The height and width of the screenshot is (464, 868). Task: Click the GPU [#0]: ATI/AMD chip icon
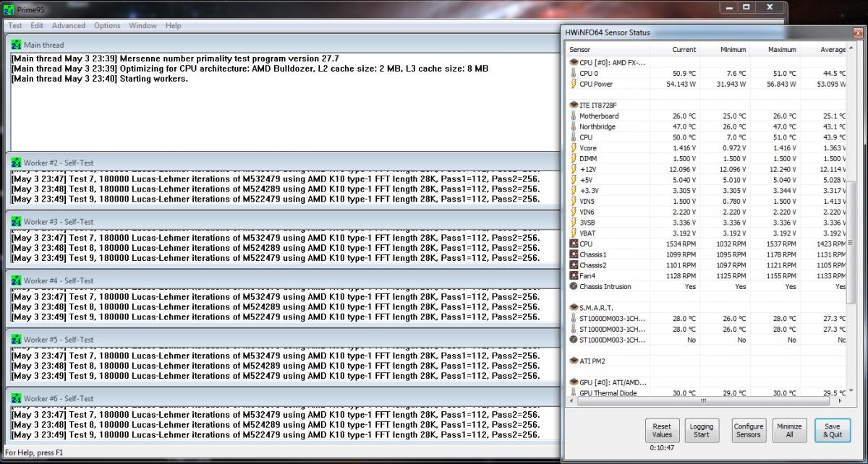click(574, 382)
